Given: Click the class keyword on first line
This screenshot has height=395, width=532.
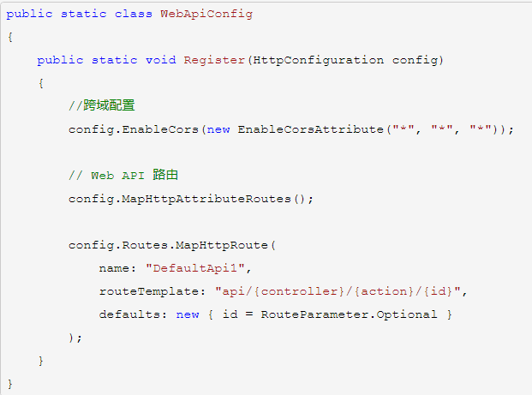Looking at the screenshot, I should click(134, 15).
